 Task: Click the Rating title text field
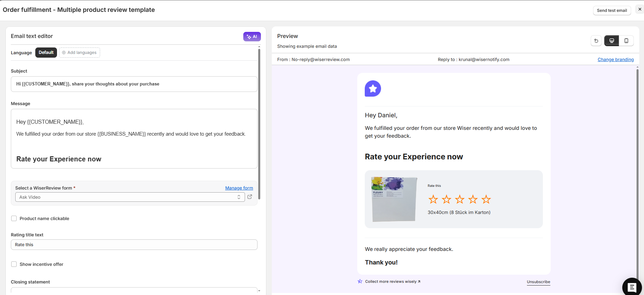(x=134, y=245)
